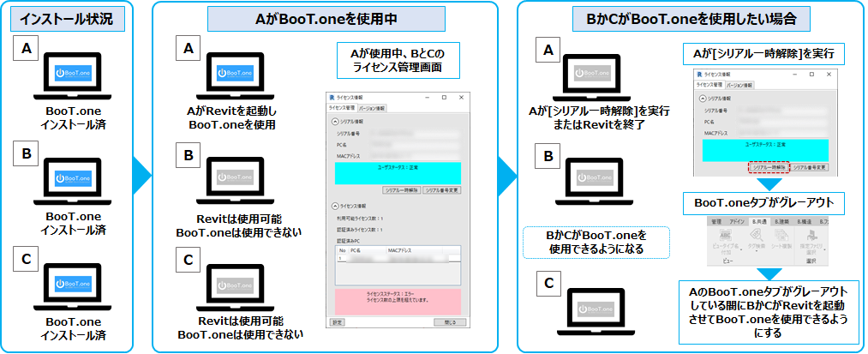Click laptop B in BかCがBooT.oneを使用したい場合 panel

[x=596, y=179]
